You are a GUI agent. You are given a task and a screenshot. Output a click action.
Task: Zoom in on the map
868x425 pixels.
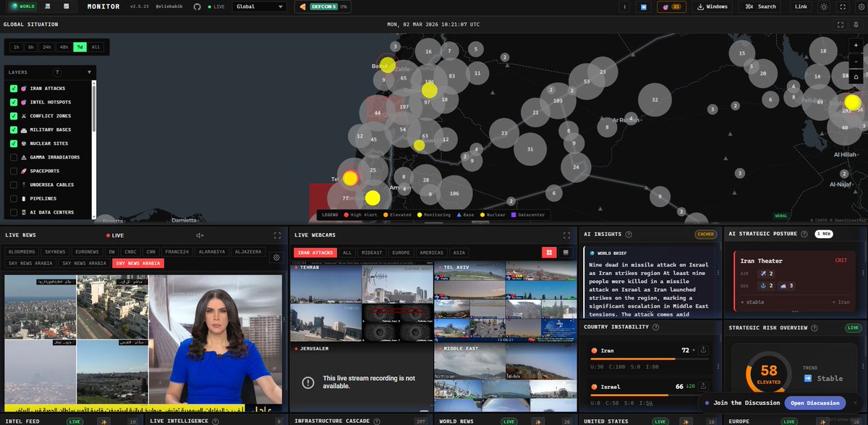pos(856,45)
